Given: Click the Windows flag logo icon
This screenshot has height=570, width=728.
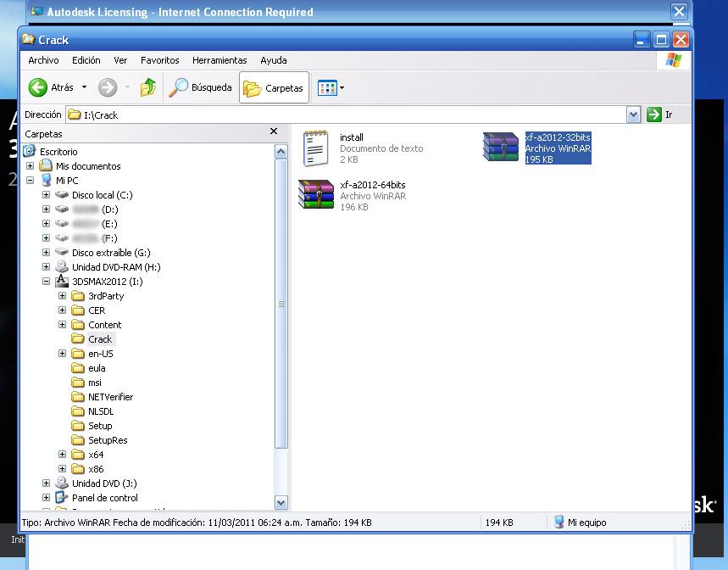Looking at the screenshot, I should tap(673, 60).
